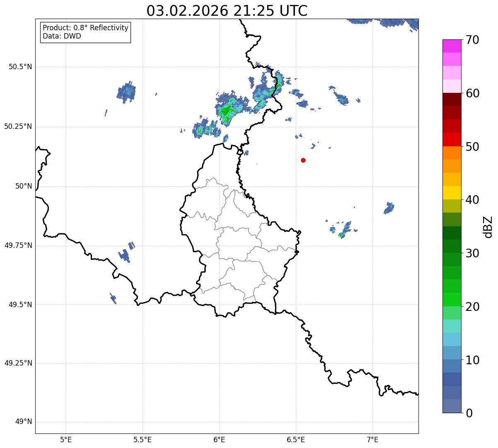Click the 49.5°N latitude label
Image resolution: width=498 pixels, height=448 pixels.
coord(20,305)
